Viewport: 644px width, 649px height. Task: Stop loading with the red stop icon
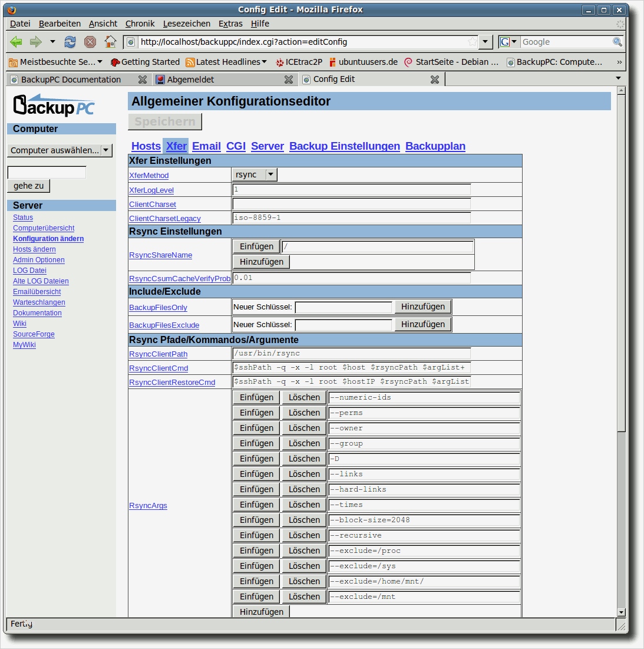click(x=90, y=42)
